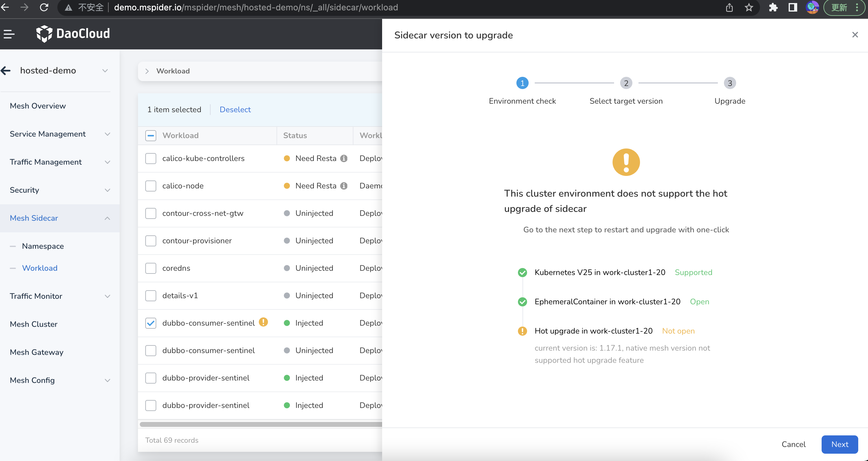Toggle browser side panel icon
This screenshot has width=868, height=461.
(793, 7)
